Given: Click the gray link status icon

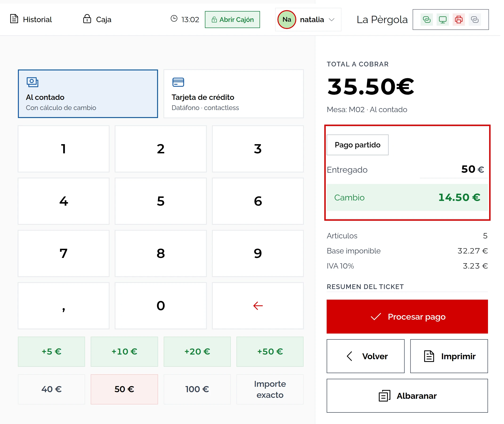Looking at the screenshot, I should pos(475,20).
